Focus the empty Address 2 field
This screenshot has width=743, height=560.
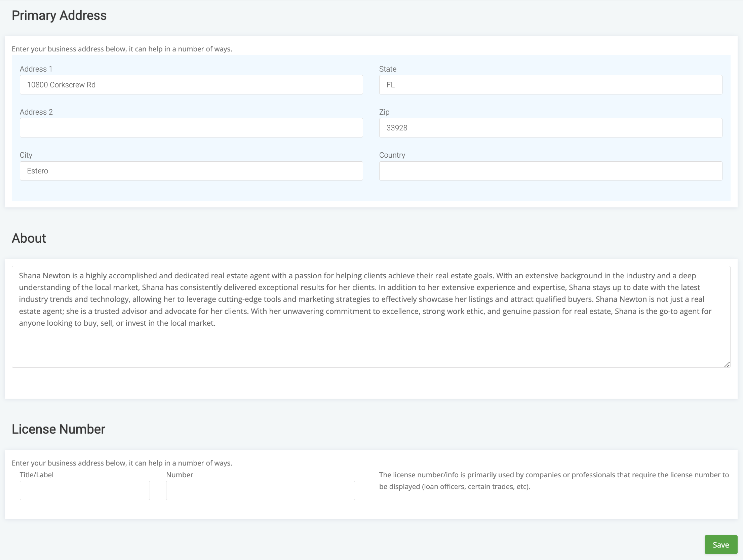coord(191,128)
